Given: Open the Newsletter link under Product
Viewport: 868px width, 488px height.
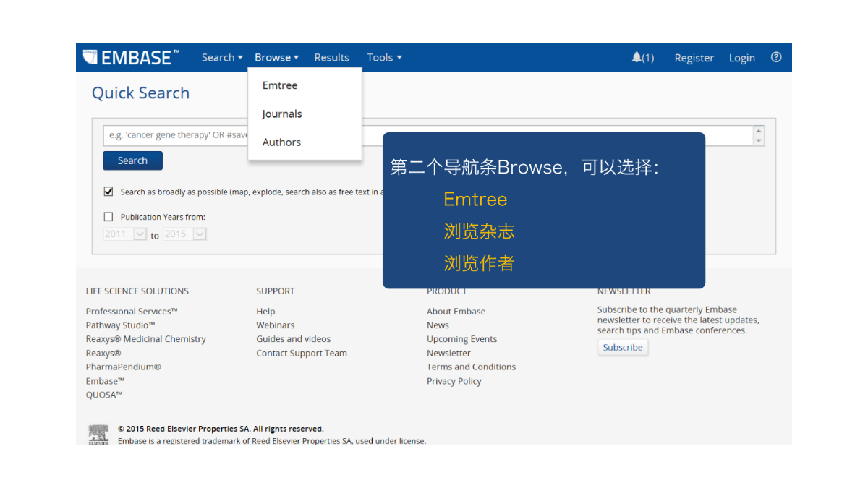Looking at the screenshot, I should (448, 353).
